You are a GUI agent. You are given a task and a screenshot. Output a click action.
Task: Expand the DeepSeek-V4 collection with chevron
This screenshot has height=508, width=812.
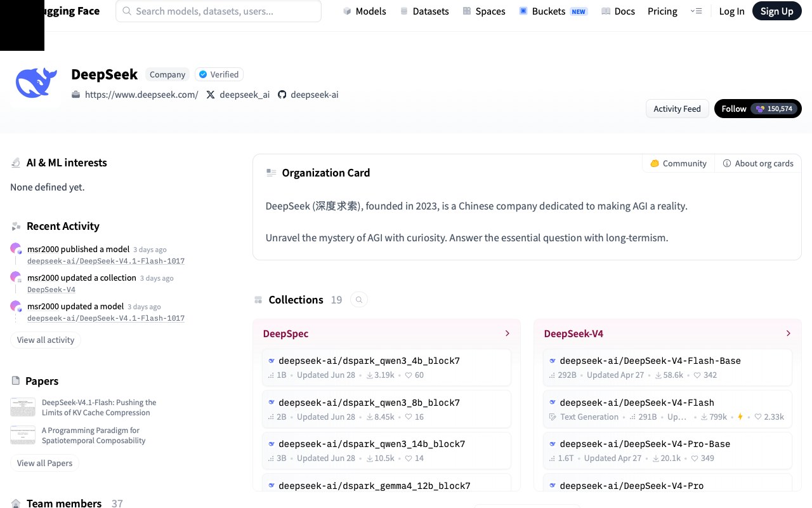pyautogui.click(x=789, y=333)
